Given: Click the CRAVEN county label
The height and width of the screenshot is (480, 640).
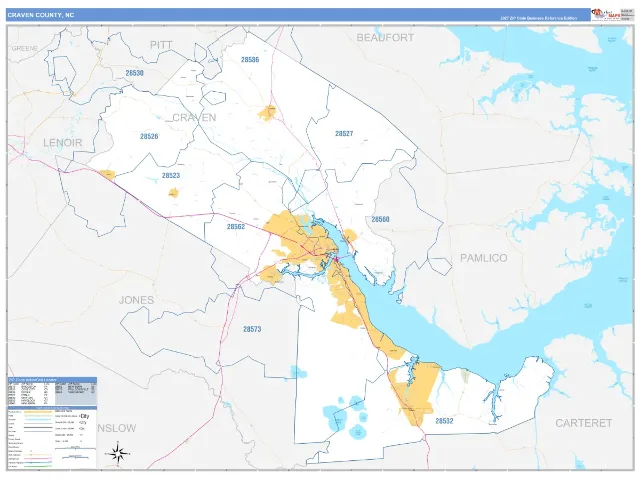Looking at the screenshot, I should click(x=194, y=118).
